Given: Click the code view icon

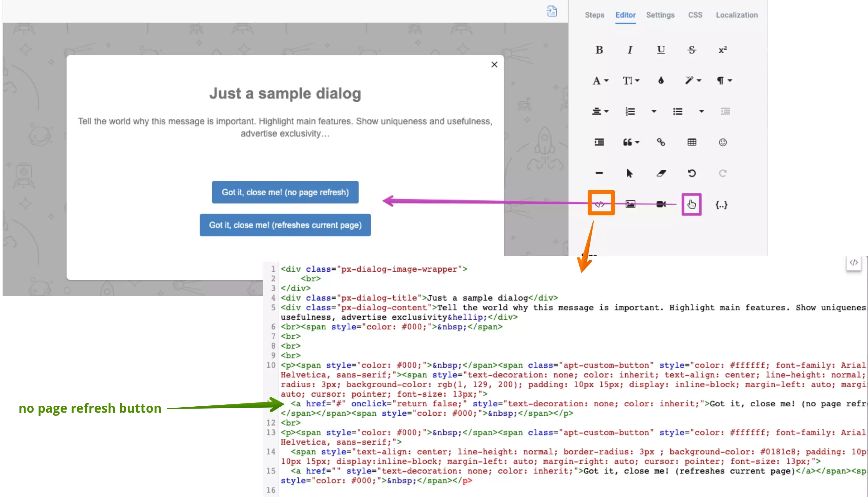Looking at the screenshot, I should [x=600, y=204].
